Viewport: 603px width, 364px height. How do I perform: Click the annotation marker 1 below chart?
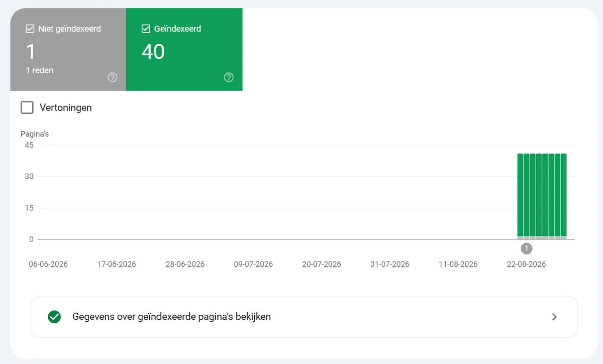click(x=527, y=248)
